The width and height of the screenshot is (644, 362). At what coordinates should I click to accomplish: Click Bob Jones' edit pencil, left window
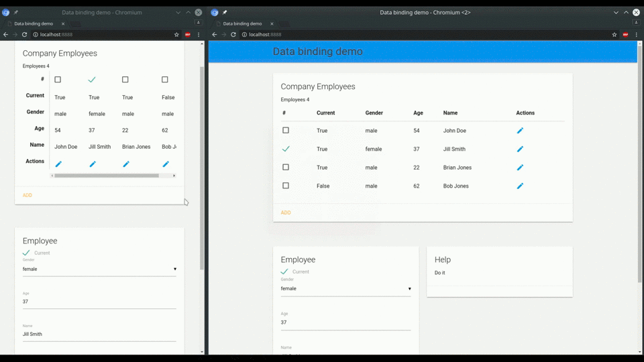166,164
